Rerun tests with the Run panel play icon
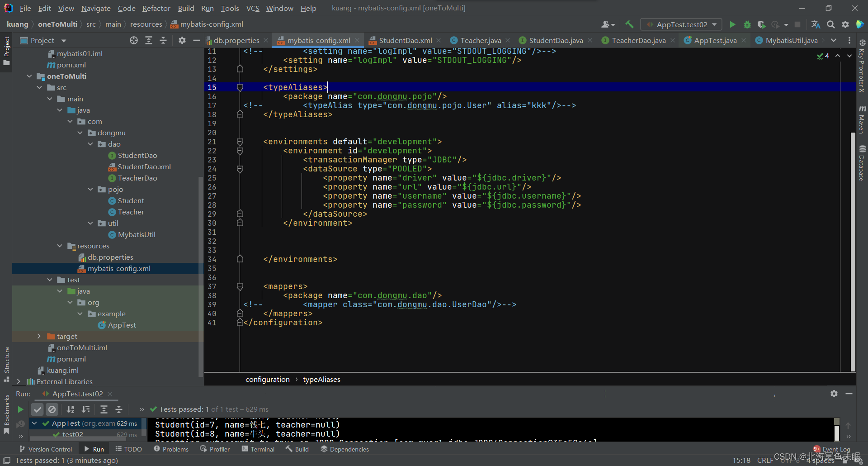The image size is (868, 466). click(20, 409)
